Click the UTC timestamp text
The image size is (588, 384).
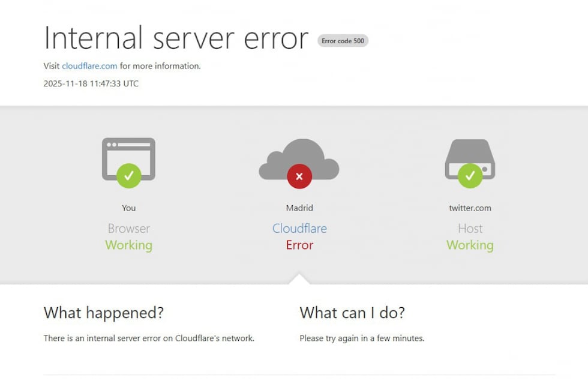tap(90, 83)
